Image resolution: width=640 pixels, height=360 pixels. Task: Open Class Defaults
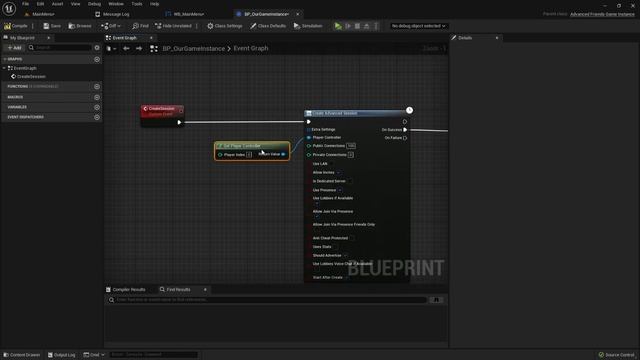(x=268, y=26)
